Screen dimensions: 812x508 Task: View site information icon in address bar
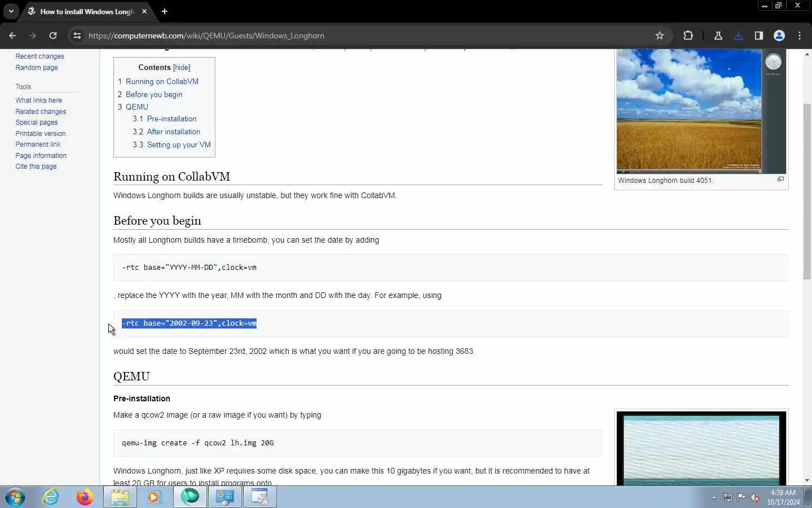(77, 36)
